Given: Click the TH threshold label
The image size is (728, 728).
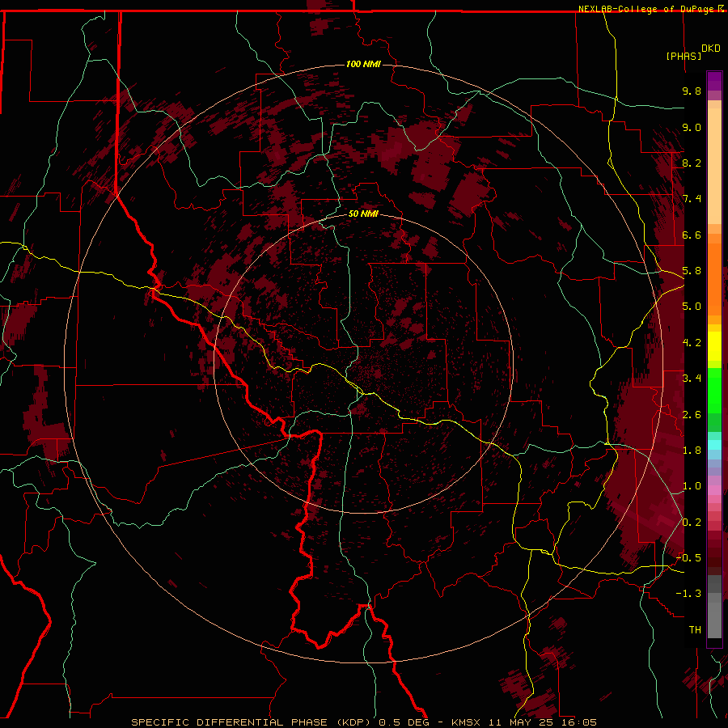Looking at the screenshot, I should pos(695,630).
